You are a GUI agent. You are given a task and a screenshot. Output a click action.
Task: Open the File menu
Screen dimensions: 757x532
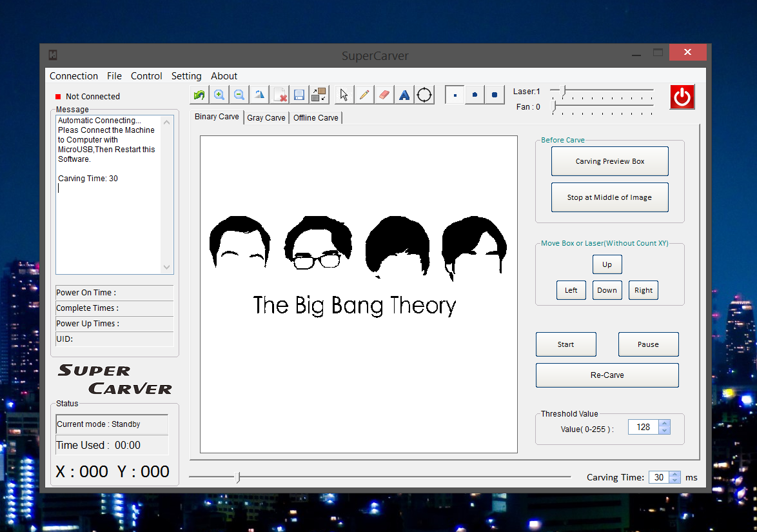click(114, 76)
